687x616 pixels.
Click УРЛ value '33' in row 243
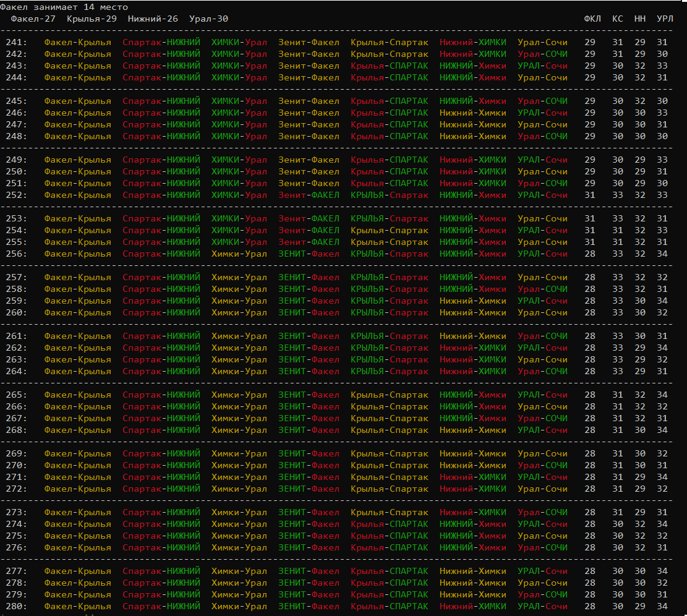tap(662, 66)
